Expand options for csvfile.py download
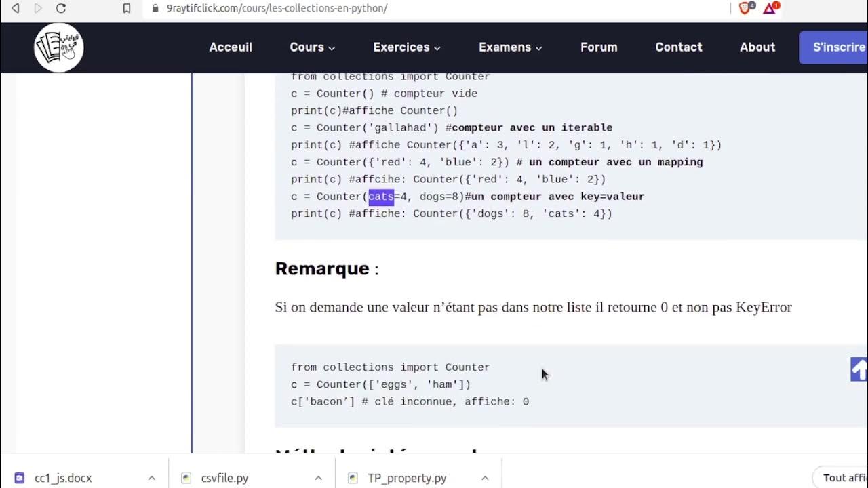Image resolution: width=868 pixels, height=488 pixels. [319, 478]
